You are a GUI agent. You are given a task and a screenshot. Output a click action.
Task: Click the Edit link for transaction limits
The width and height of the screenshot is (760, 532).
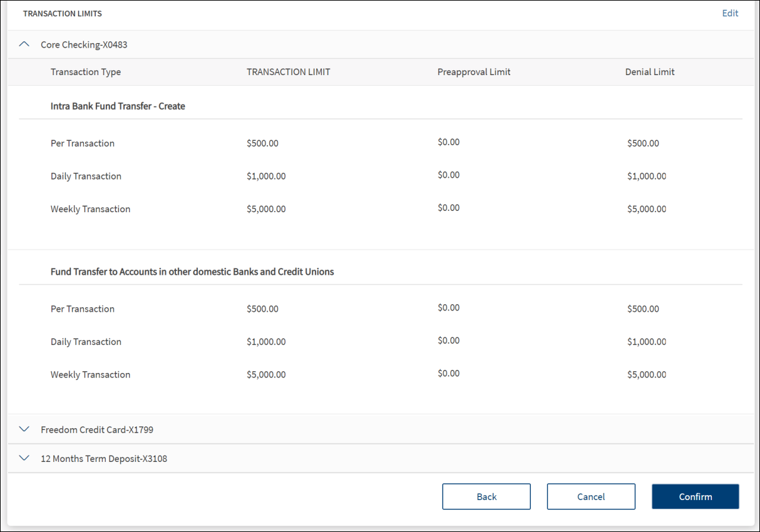730,13
